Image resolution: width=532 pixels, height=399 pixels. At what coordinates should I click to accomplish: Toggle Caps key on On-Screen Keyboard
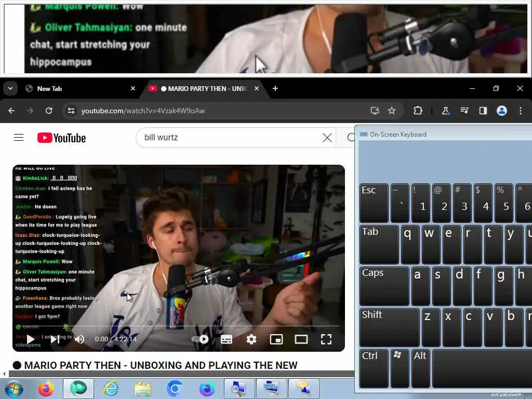click(x=384, y=286)
